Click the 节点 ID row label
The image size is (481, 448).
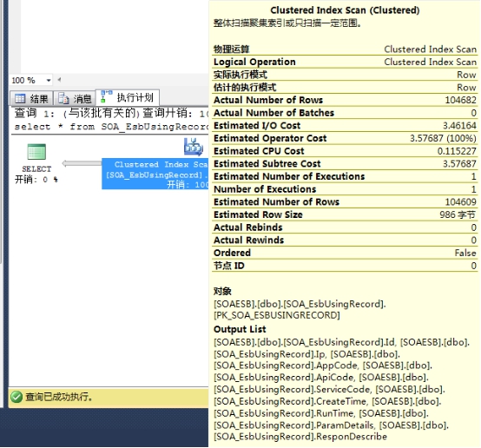pos(229,266)
